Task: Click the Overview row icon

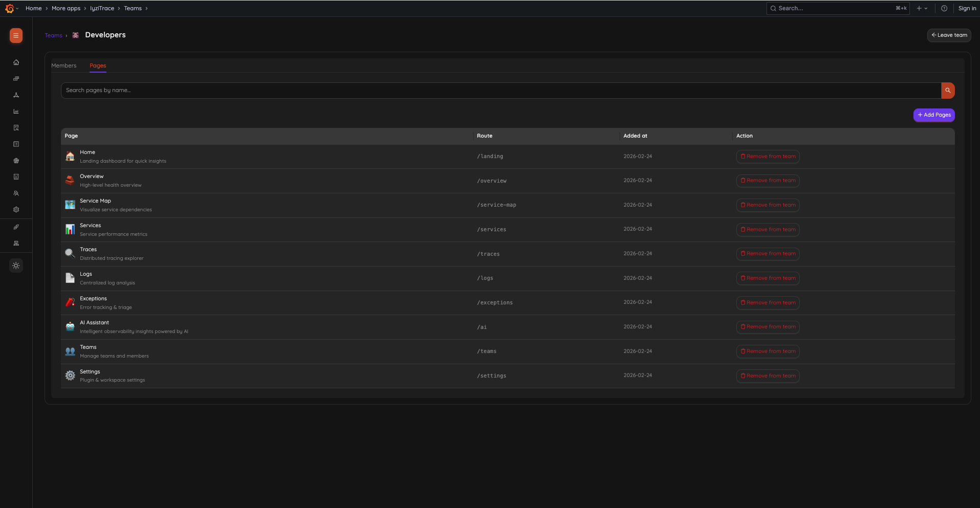Action: coord(70,181)
